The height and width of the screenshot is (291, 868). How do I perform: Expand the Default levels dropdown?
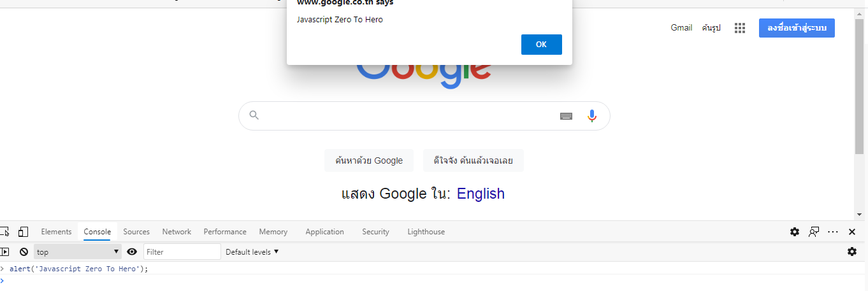pyautogui.click(x=252, y=252)
